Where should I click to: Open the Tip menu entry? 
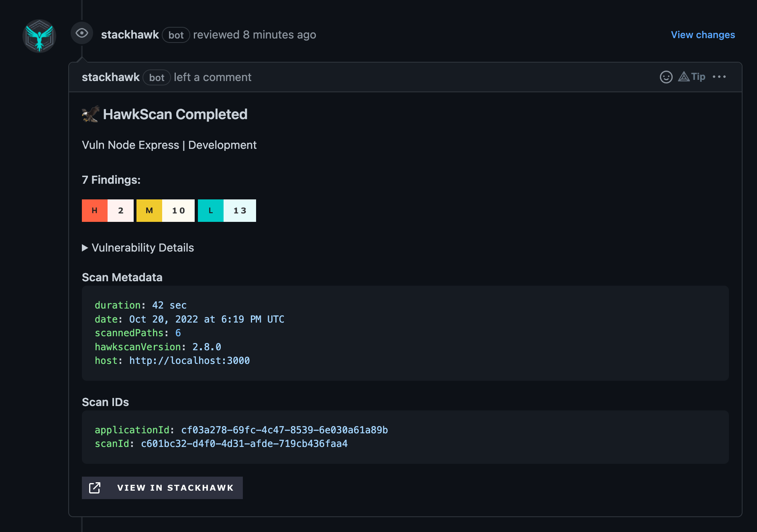tap(698, 77)
